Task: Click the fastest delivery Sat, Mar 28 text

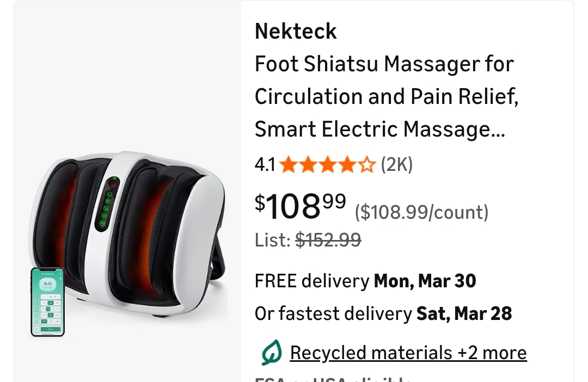Action: click(383, 313)
